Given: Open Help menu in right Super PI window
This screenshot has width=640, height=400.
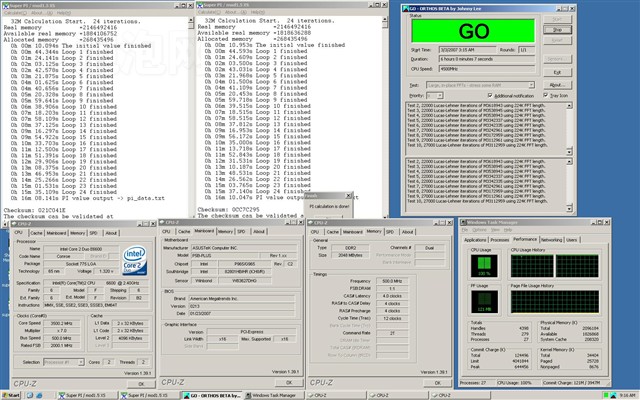Looking at the screenshot, I should [x=257, y=12].
